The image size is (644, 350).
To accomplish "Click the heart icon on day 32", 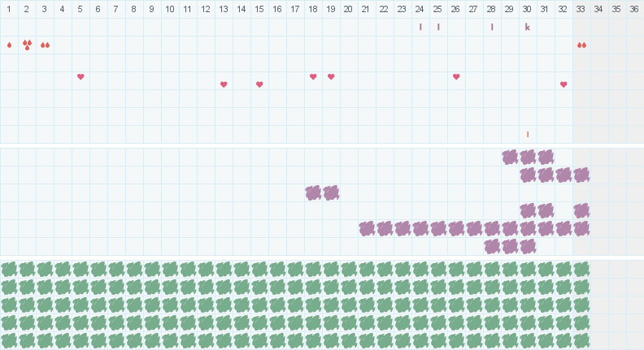I will 563,84.
